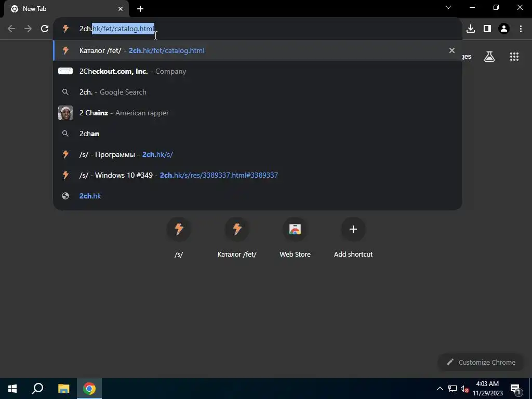Open Customize Chrome button
Screen dimensions: 532x399
pyautogui.click(x=481, y=362)
